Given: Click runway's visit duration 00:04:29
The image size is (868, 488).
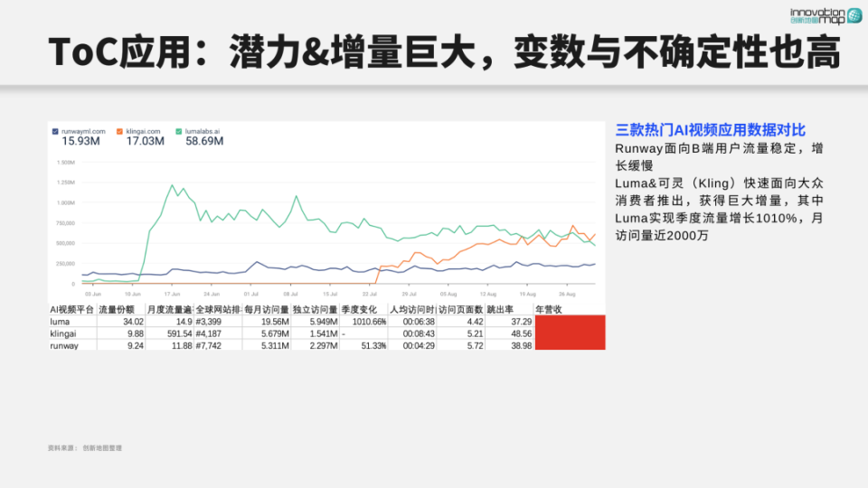Looking at the screenshot, I should (419, 346).
